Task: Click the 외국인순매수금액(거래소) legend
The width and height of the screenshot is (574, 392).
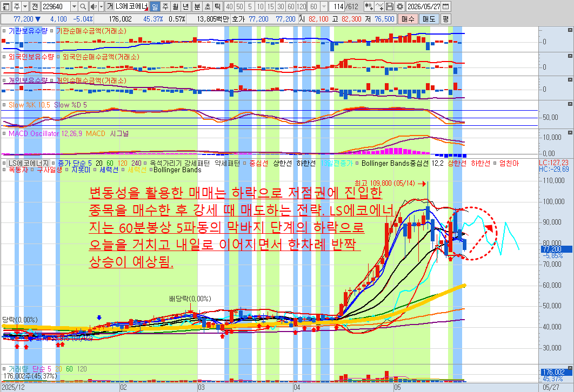Action: [x=101, y=57]
